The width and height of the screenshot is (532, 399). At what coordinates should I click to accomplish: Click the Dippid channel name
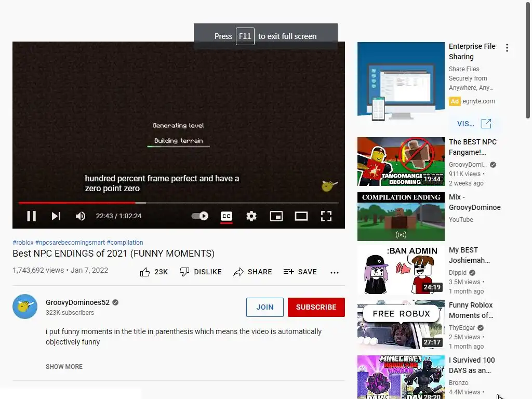point(457,272)
